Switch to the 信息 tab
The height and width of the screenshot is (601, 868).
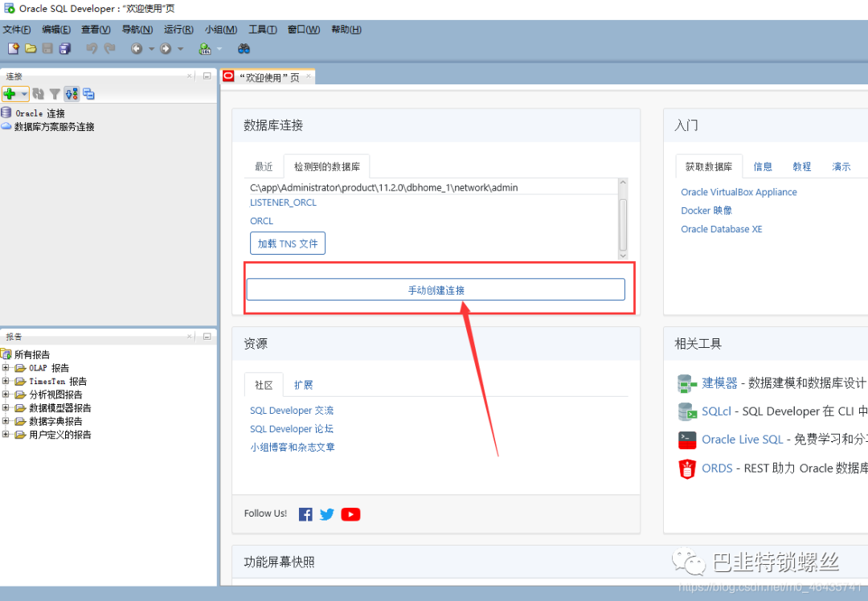(x=763, y=166)
